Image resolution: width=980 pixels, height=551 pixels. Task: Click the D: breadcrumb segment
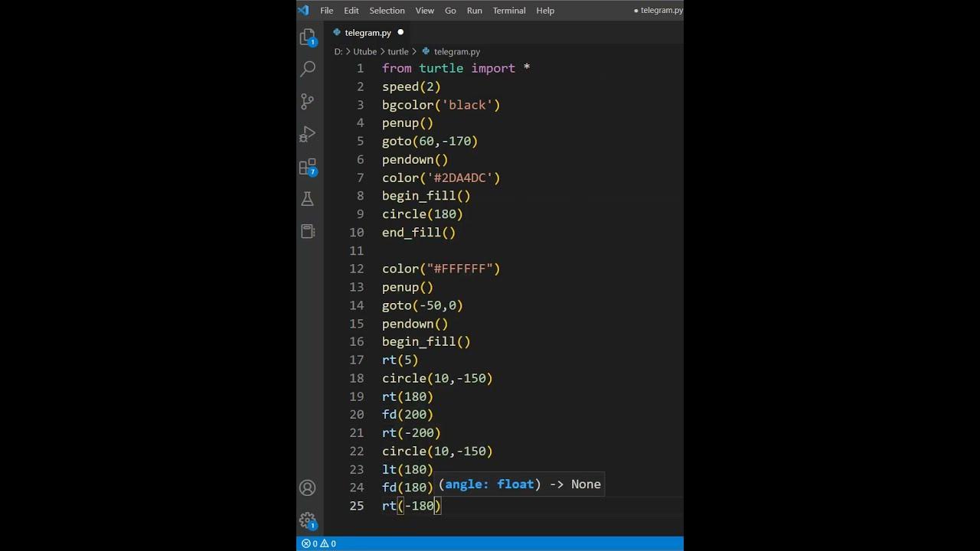click(x=338, y=52)
